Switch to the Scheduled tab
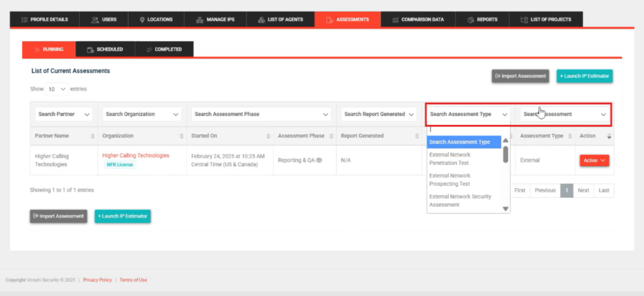 tap(105, 49)
